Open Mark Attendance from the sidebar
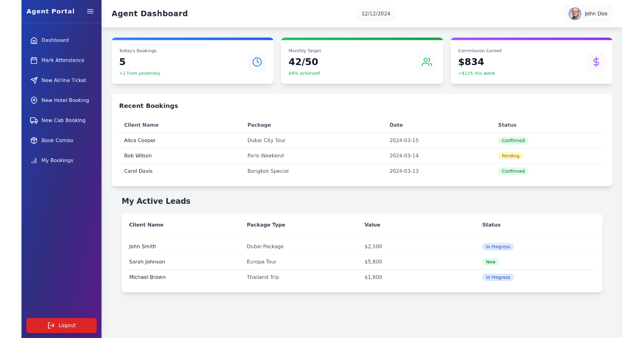 [x=63, y=60]
